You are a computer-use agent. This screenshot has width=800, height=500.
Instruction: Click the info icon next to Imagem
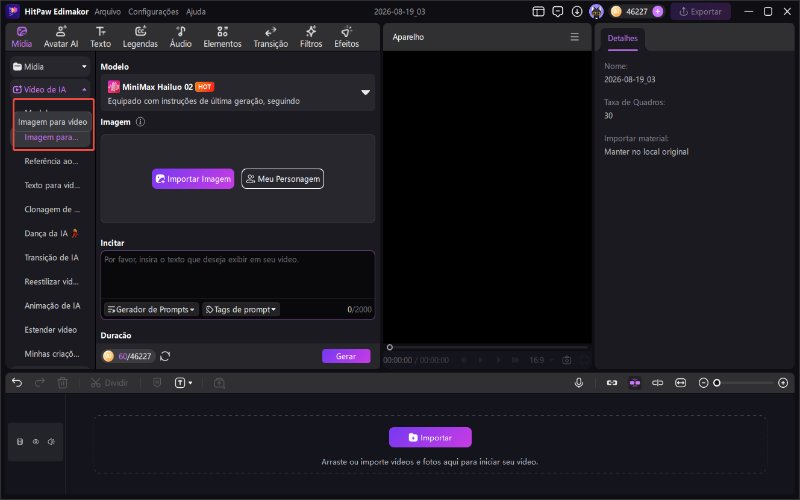(140, 122)
